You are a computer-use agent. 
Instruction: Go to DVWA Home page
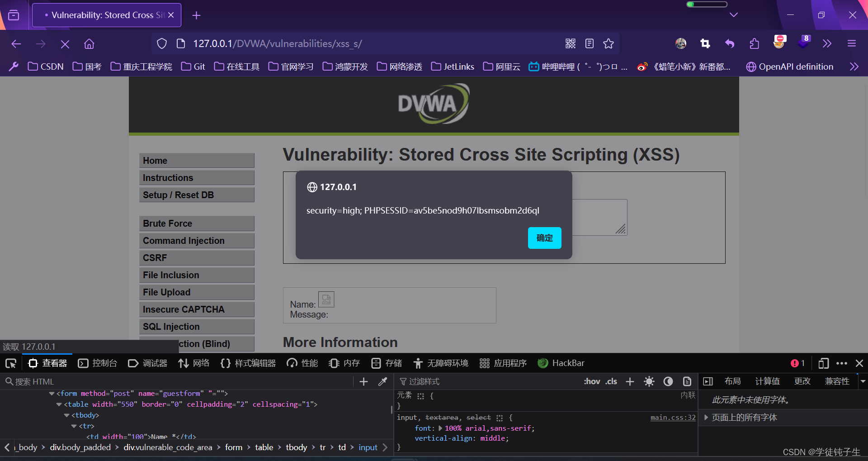tap(197, 161)
